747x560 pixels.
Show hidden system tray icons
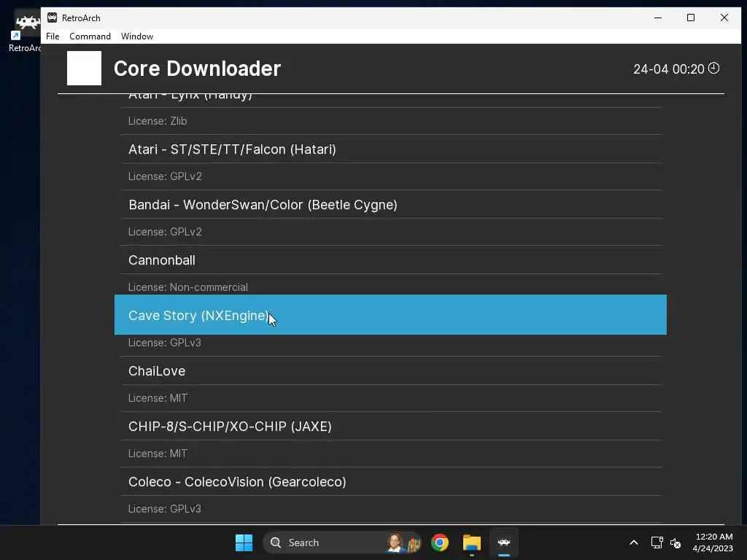pyautogui.click(x=634, y=542)
